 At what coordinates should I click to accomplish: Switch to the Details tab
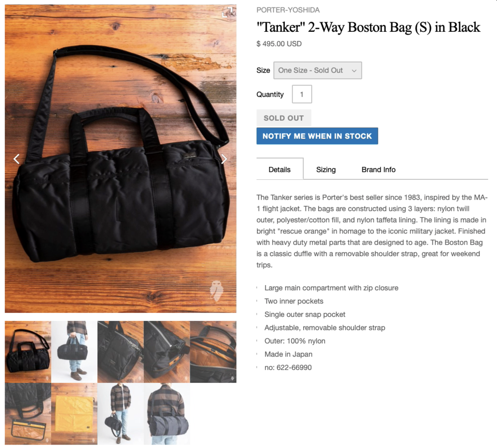point(279,169)
